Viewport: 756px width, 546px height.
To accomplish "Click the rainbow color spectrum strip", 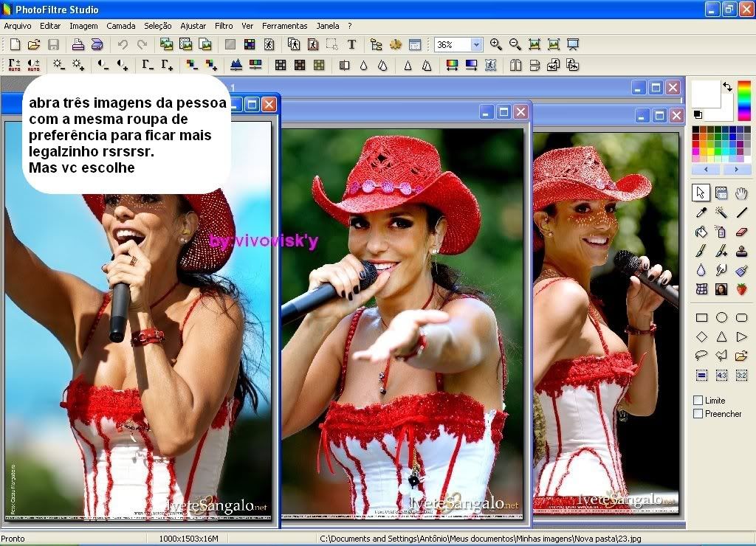I will [744, 100].
